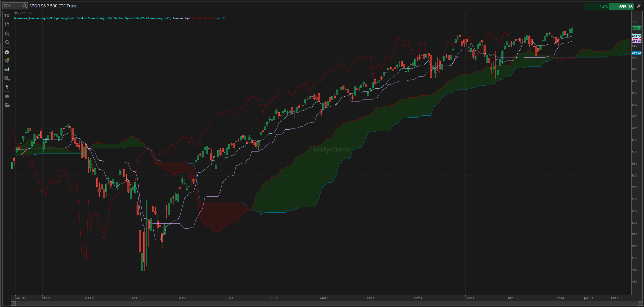
Task: Toggle the Span B legend label
Action: pos(220,18)
